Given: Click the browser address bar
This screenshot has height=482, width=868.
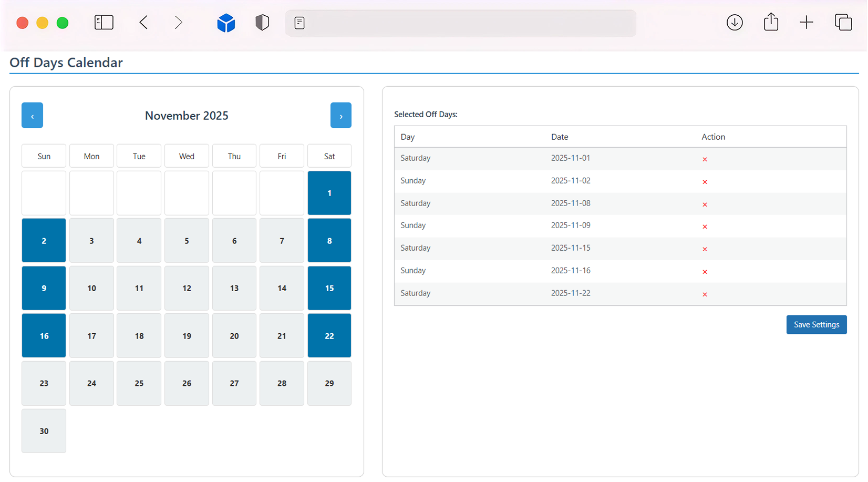Looking at the screenshot, I should coord(468,23).
